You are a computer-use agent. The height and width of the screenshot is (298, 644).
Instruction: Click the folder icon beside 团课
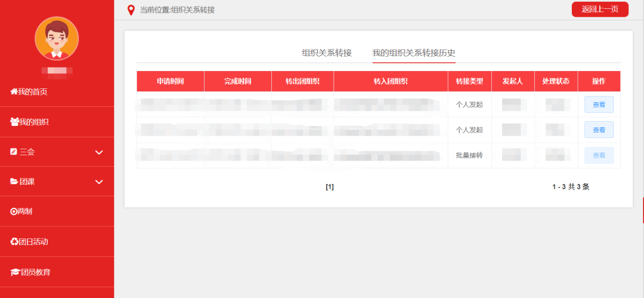[x=14, y=182]
